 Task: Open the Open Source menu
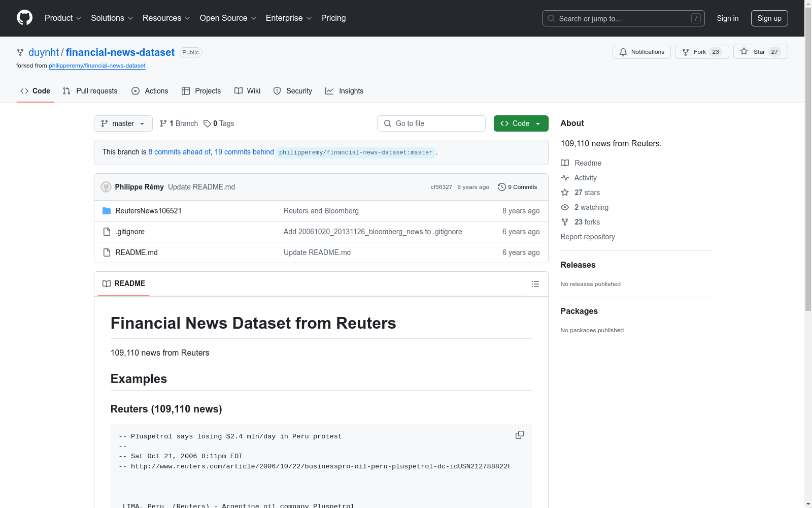(227, 18)
